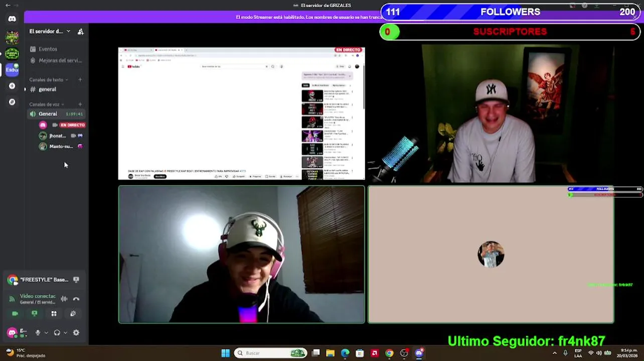The width and height of the screenshot is (644, 361).
Task: Add a server with plus icon
Action: tap(12, 86)
